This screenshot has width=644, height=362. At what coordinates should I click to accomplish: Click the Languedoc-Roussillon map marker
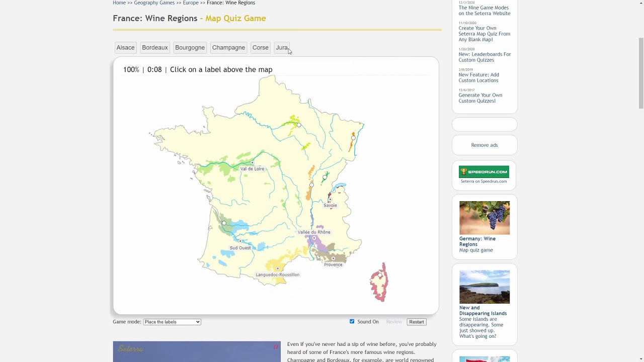click(x=278, y=268)
